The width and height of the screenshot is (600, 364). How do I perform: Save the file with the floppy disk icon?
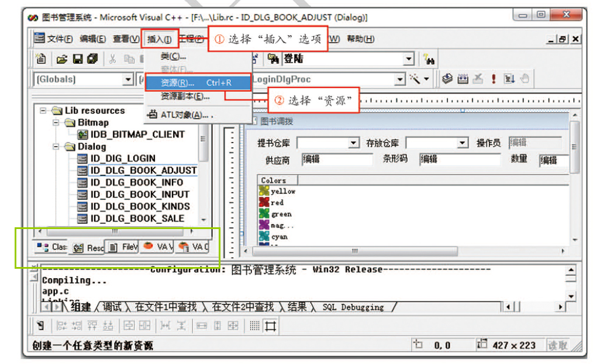click(x=78, y=59)
